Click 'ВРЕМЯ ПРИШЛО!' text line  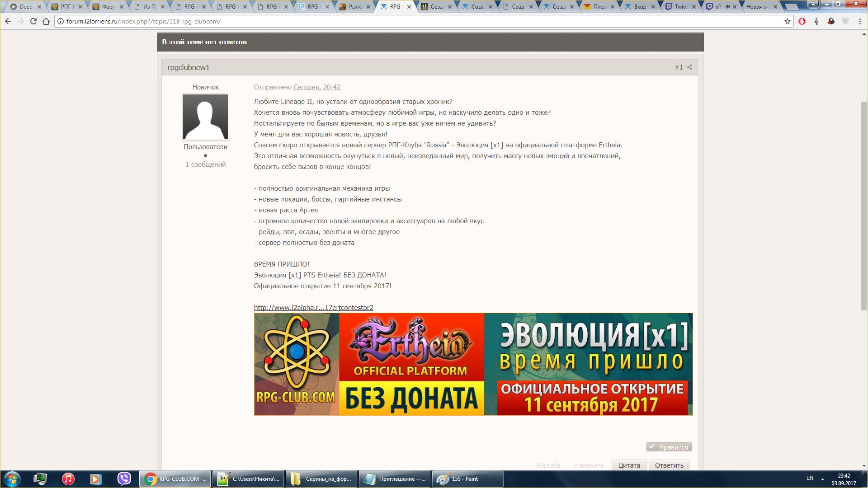(x=282, y=264)
